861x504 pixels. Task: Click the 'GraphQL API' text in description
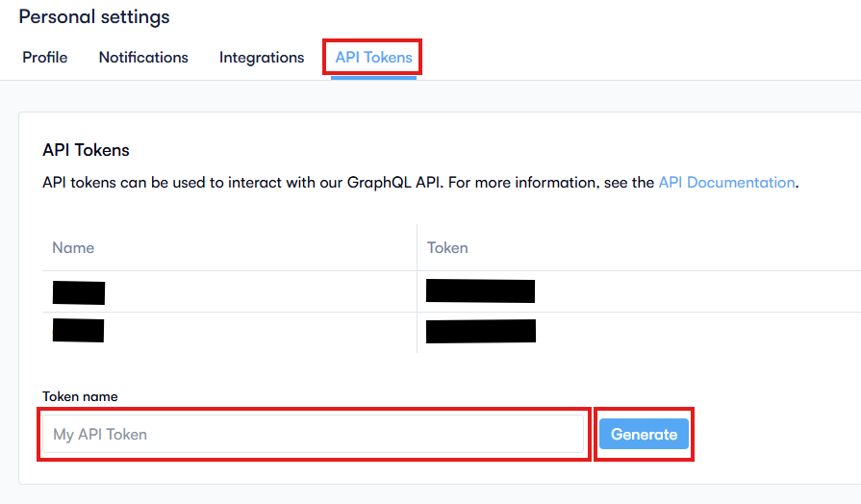[x=393, y=183]
